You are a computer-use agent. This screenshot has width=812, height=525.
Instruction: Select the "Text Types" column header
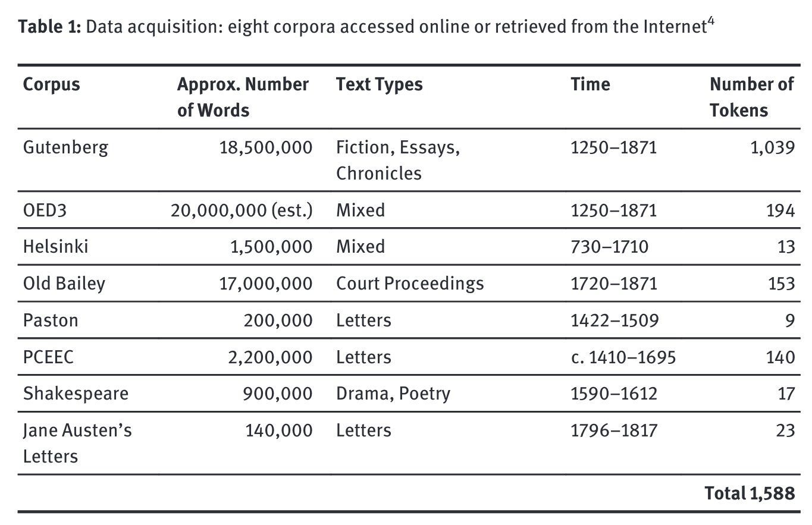point(379,84)
